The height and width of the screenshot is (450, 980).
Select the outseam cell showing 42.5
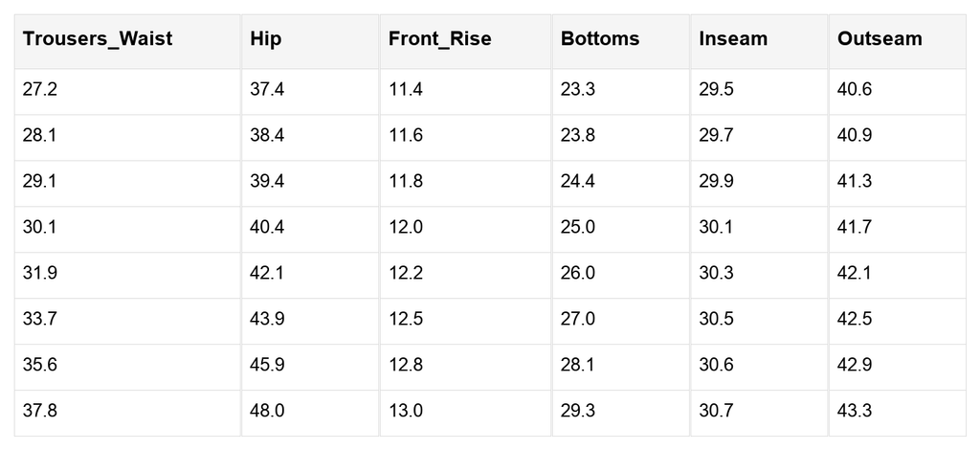pos(898,322)
